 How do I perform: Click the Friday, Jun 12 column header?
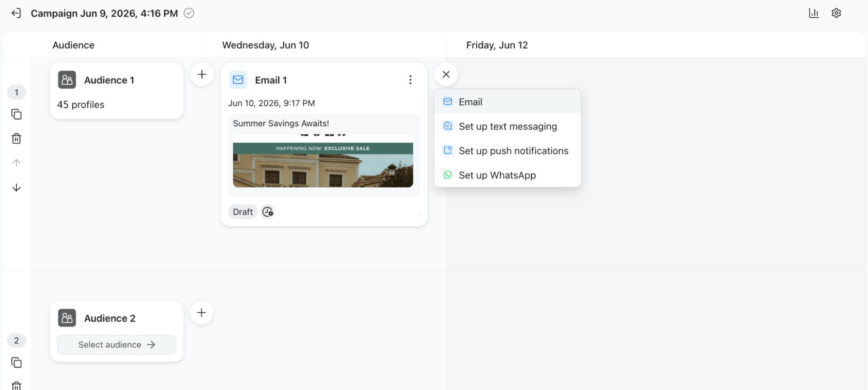pos(497,45)
